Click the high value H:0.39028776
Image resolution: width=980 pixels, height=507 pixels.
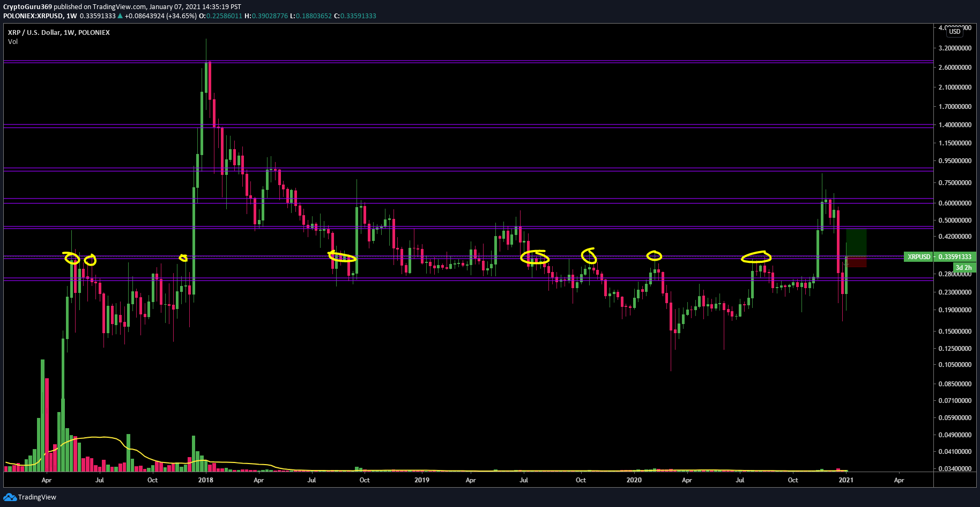266,16
